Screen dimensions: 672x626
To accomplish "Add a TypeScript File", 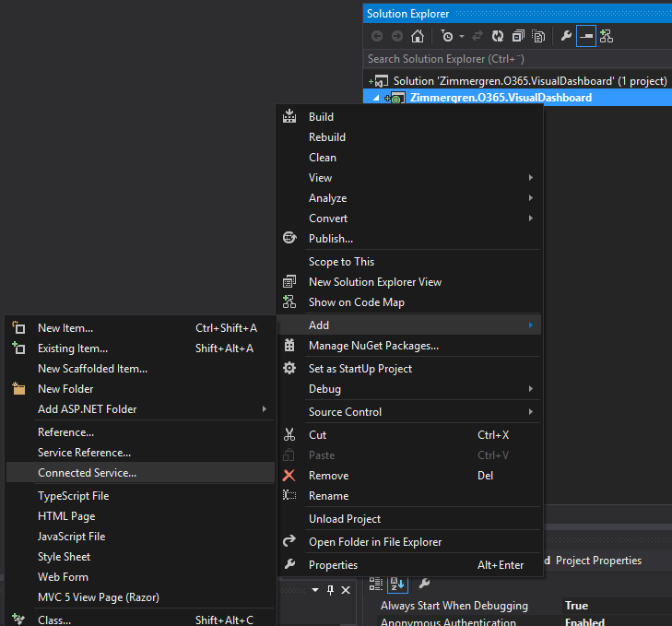I will (x=140, y=496).
